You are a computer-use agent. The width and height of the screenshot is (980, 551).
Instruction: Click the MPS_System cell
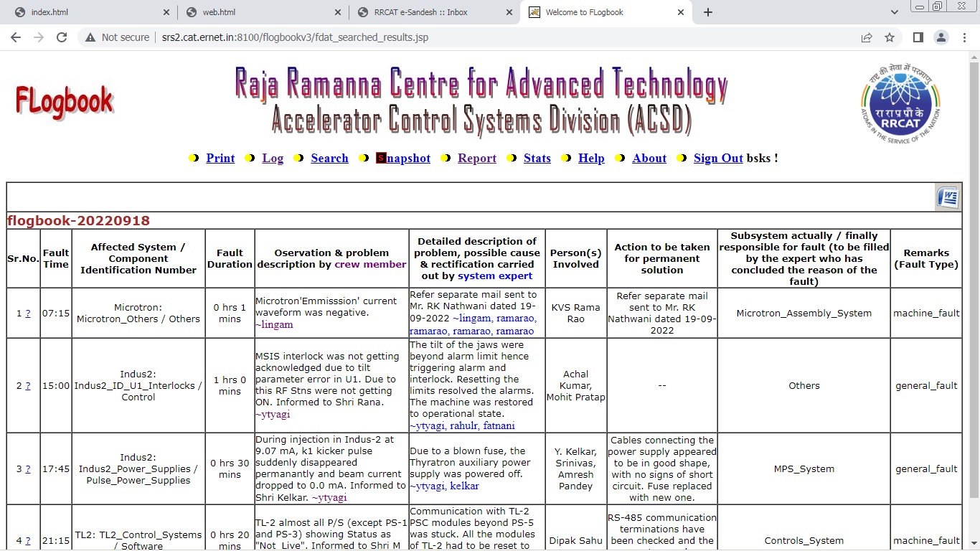pyautogui.click(x=804, y=469)
